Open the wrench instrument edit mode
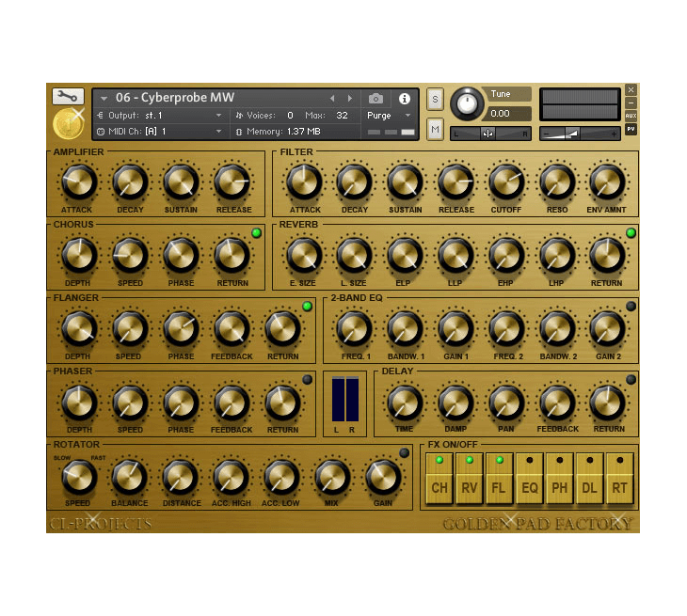This screenshot has height=616, width=687. point(68,96)
